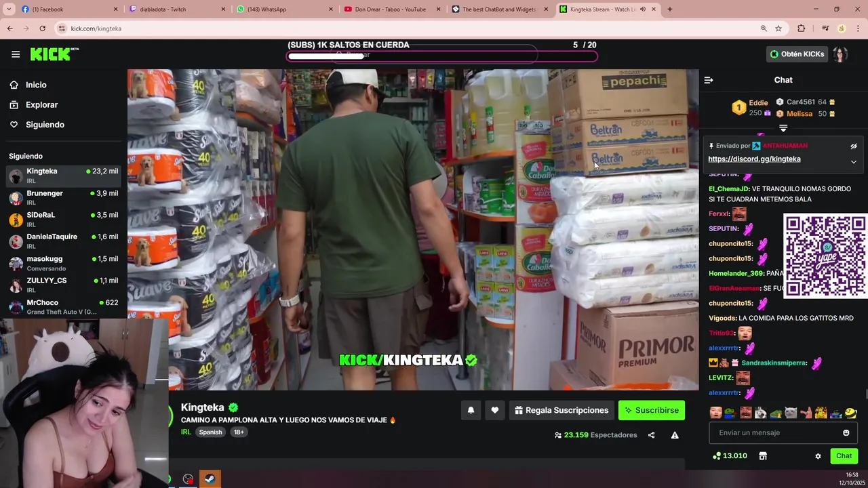Open the browser zoom magnifier icon
The height and width of the screenshot is (488, 868).
(x=764, y=28)
